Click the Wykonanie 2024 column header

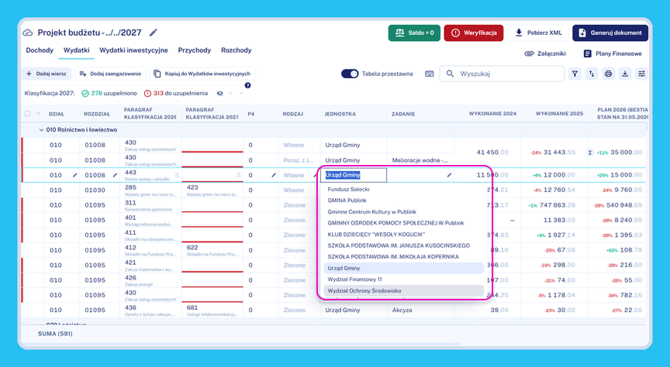[x=492, y=114]
